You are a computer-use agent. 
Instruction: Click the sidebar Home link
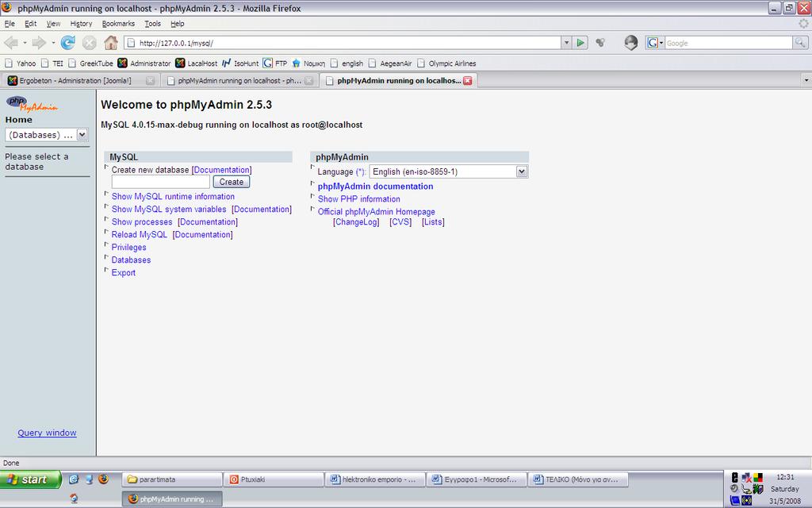coord(19,120)
